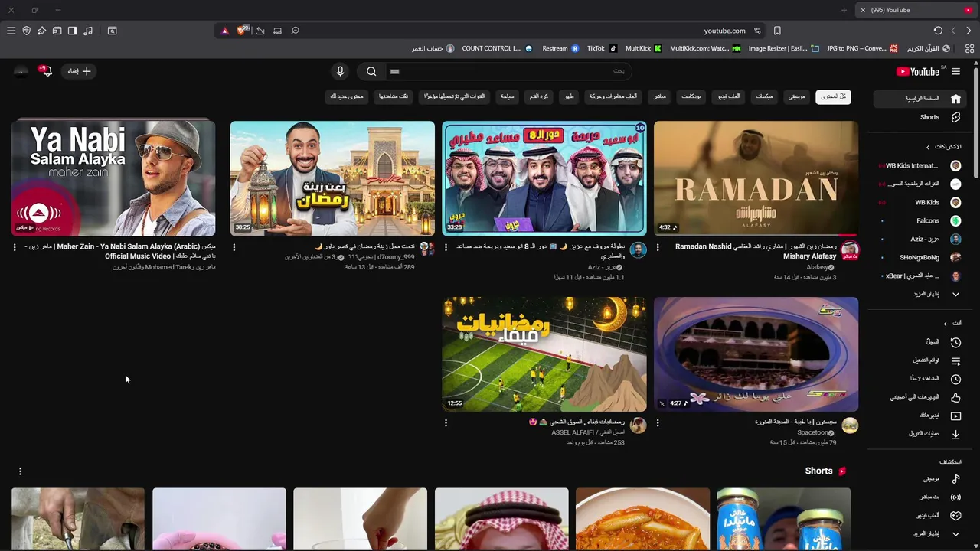The height and width of the screenshot is (551, 980).
Task: Play the Ya Nabi Salam Alayka thumbnail
Action: 113,178
